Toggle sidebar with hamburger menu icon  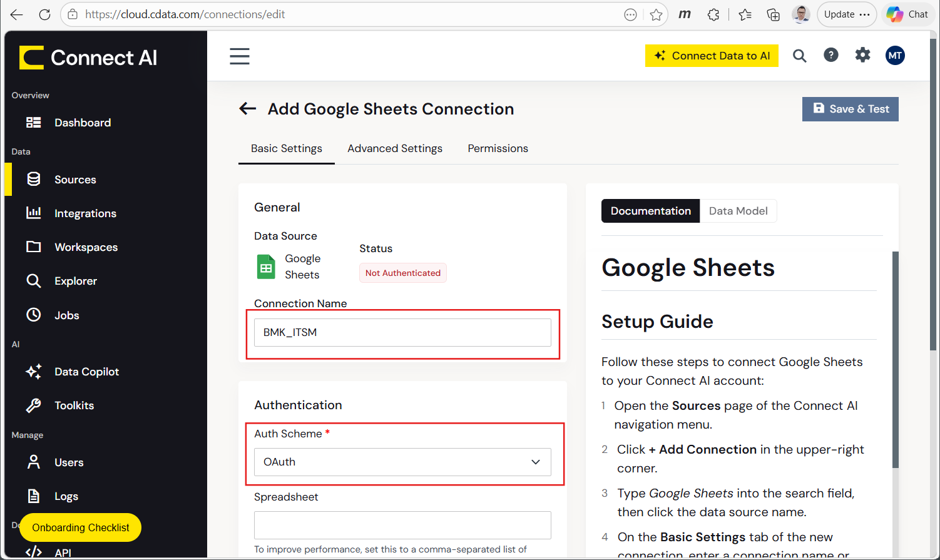pyautogui.click(x=239, y=56)
